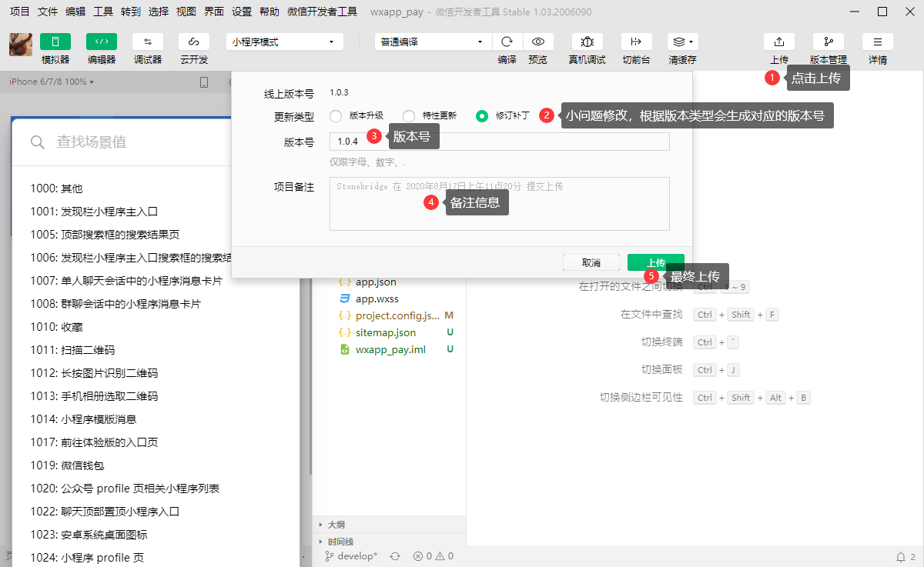Expand the 时间线 timeline section
Image resolution: width=924 pixels, height=567 pixels.
[x=389, y=542]
